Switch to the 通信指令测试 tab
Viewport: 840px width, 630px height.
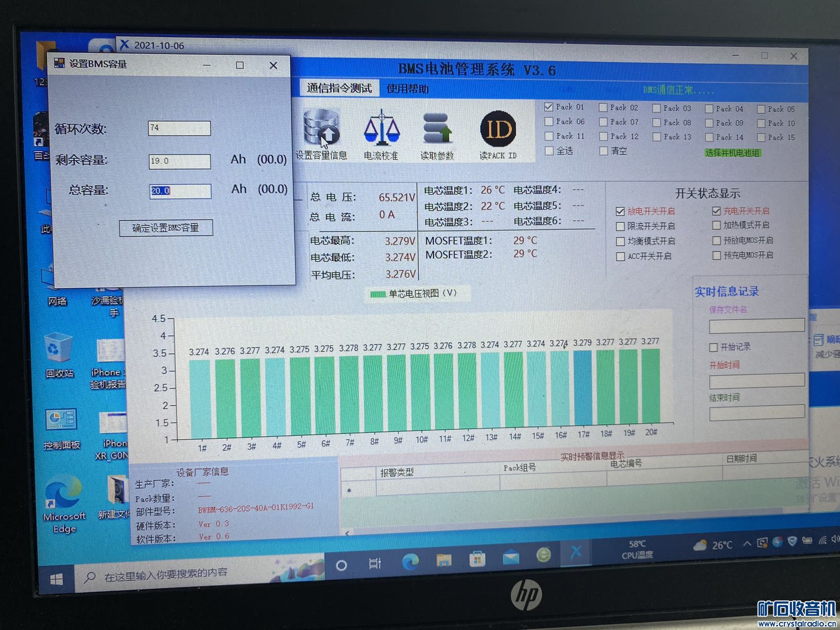coord(340,88)
